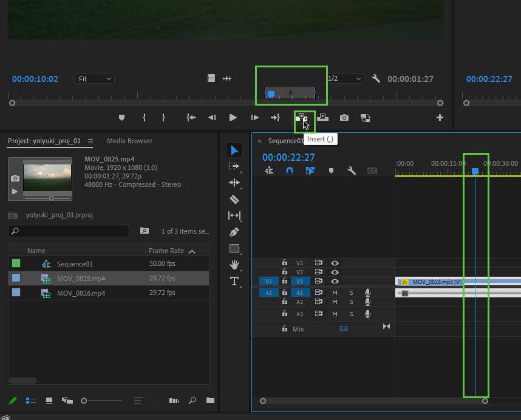Screen dimensions: 521x420
Task: Switch to the Media Browser tab
Action: coord(129,141)
